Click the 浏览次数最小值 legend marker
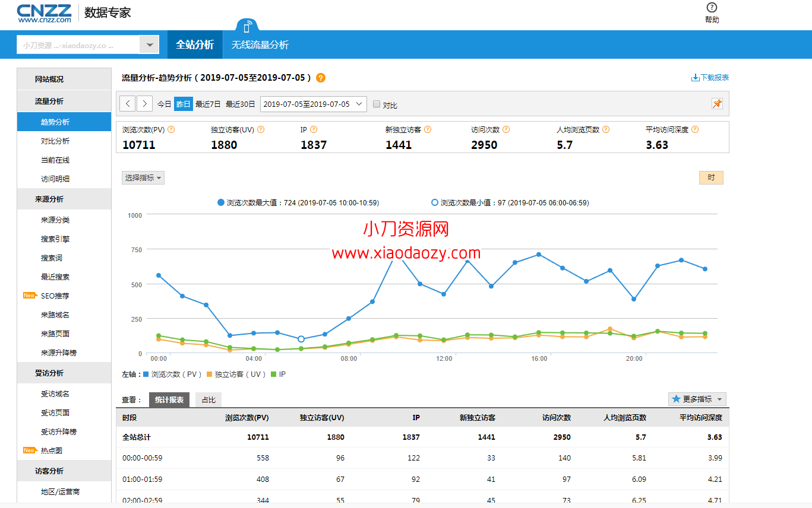 [x=435, y=203]
